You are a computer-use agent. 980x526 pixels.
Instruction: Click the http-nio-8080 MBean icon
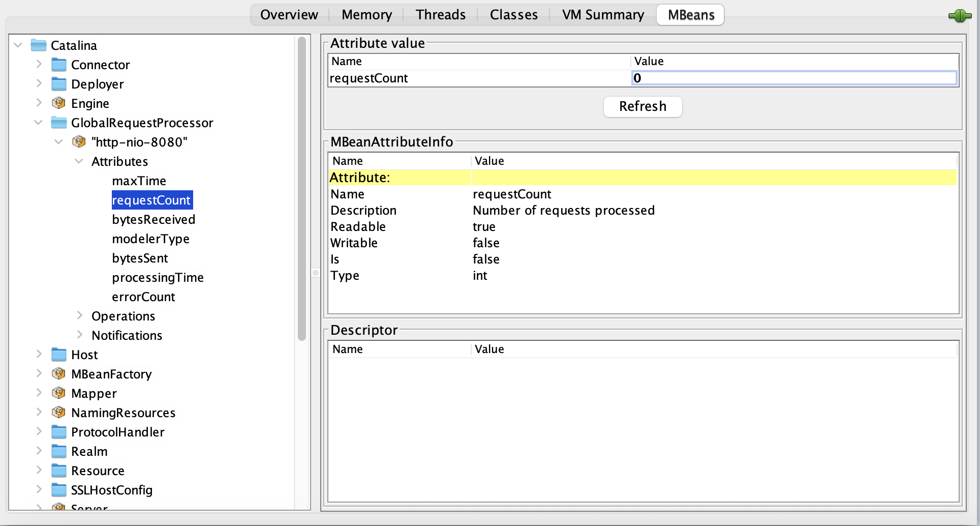pos(79,142)
